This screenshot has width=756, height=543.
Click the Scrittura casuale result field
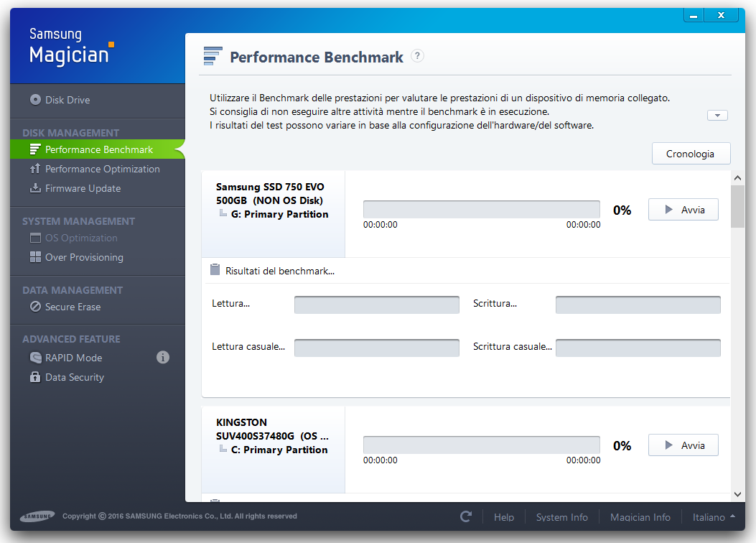tap(638, 348)
